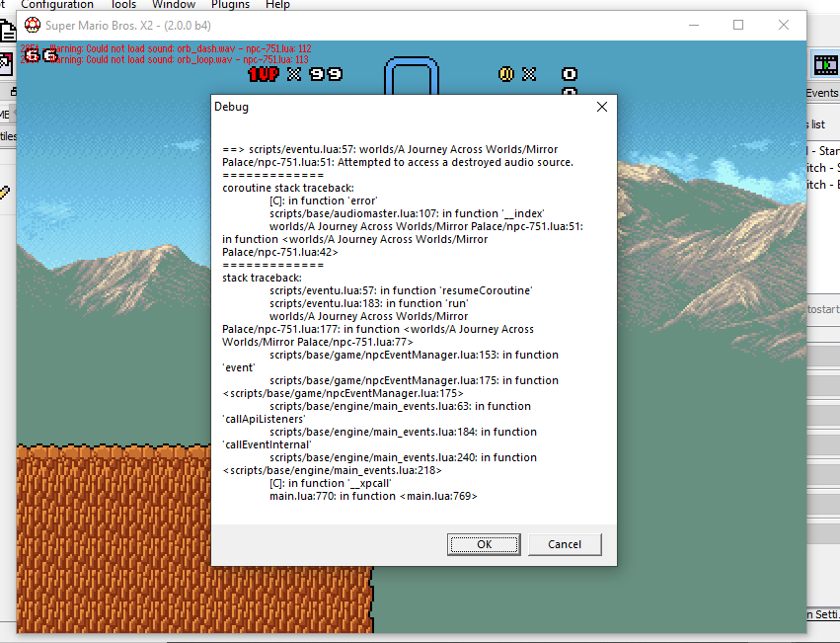
Task: Click the film strip icon in editor toolbar
Action: pos(825,65)
